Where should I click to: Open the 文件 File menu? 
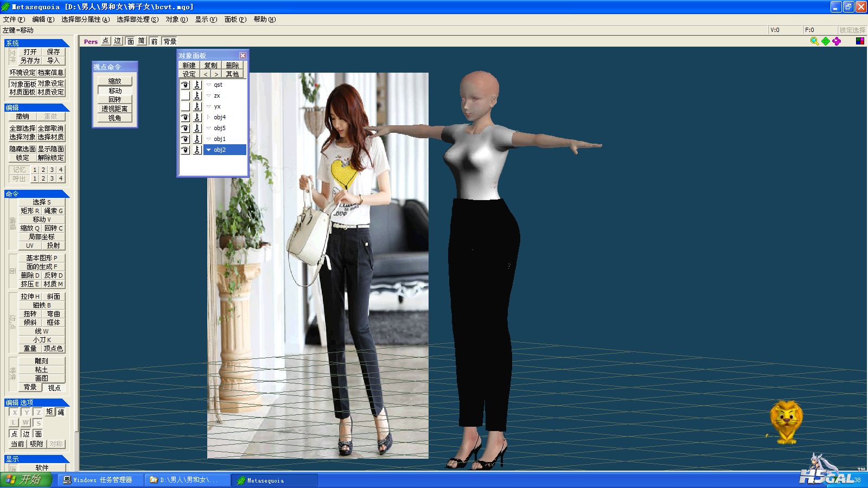[x=14, y=20]
